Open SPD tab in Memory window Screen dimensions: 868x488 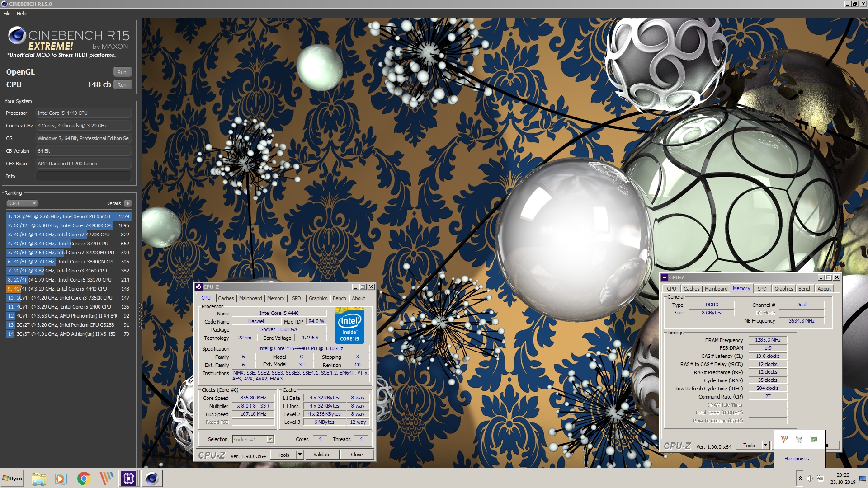pos(762,289)
